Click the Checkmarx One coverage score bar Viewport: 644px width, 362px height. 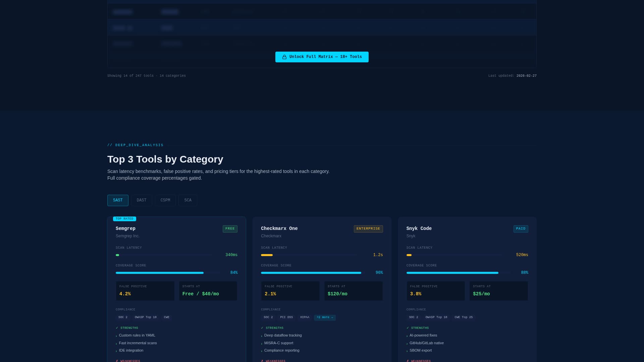(313, 273)
